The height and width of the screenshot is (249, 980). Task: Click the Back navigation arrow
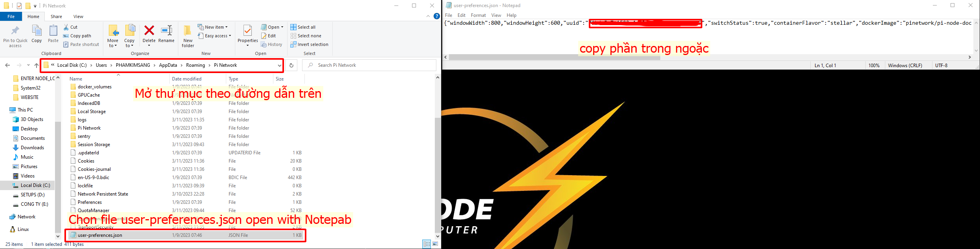tap(7, 65)
